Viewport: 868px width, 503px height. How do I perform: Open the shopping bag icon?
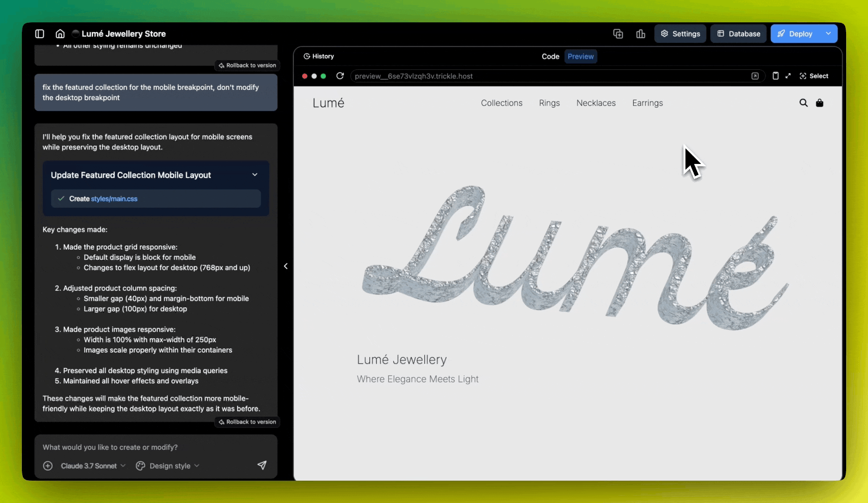coord(820,103)
